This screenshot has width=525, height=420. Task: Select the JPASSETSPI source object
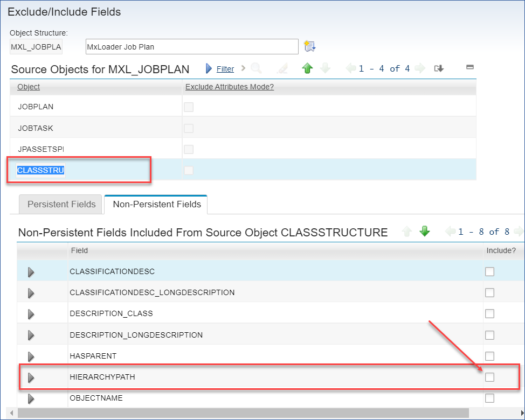pos(41,149)
